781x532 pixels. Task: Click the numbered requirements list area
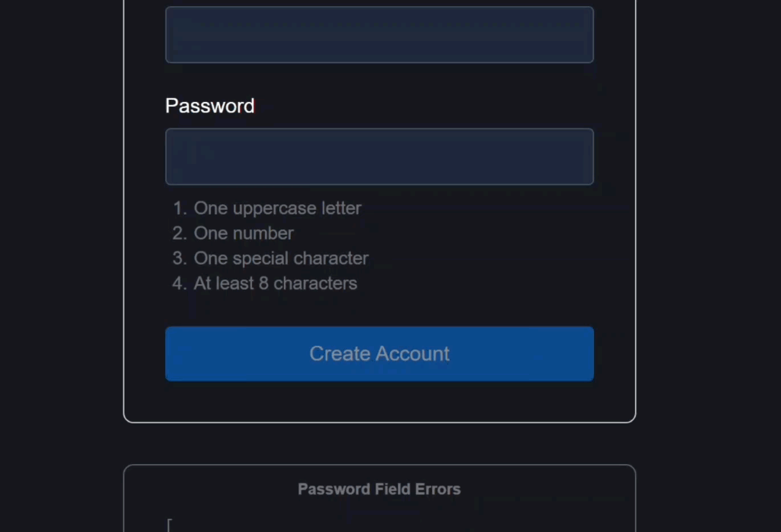(268, 245)
